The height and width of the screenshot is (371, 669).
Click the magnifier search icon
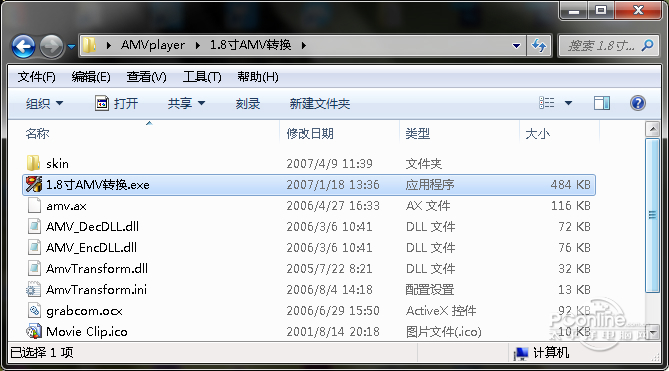click(x=648, y=45)
